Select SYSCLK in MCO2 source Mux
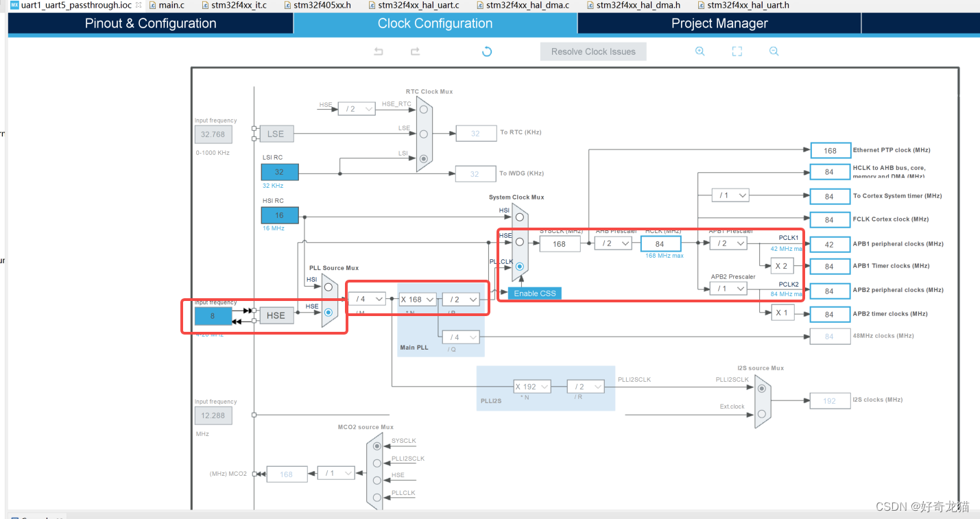 [x=377, y=446]
